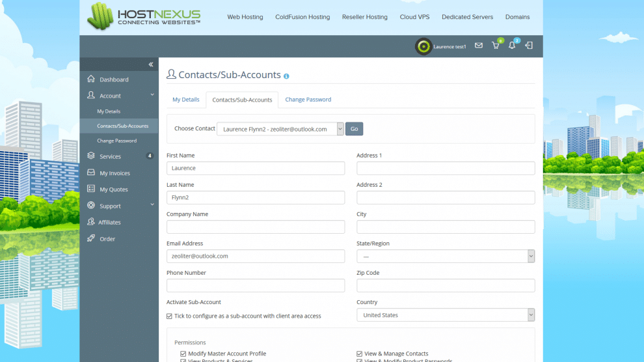This screenshot has width=644, height=362.
Task: Click the user avatar circle icon
Action: [423, 46]
